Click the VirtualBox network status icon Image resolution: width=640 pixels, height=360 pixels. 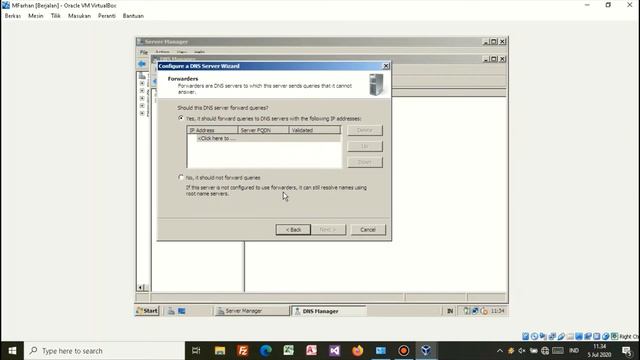point(552,336)
